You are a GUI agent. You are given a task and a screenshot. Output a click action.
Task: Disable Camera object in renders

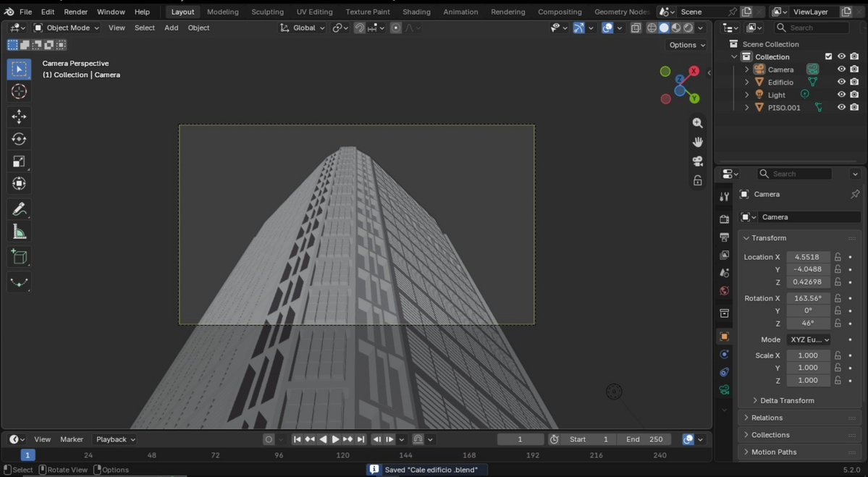pyautogui.click(x=855, y=69)
